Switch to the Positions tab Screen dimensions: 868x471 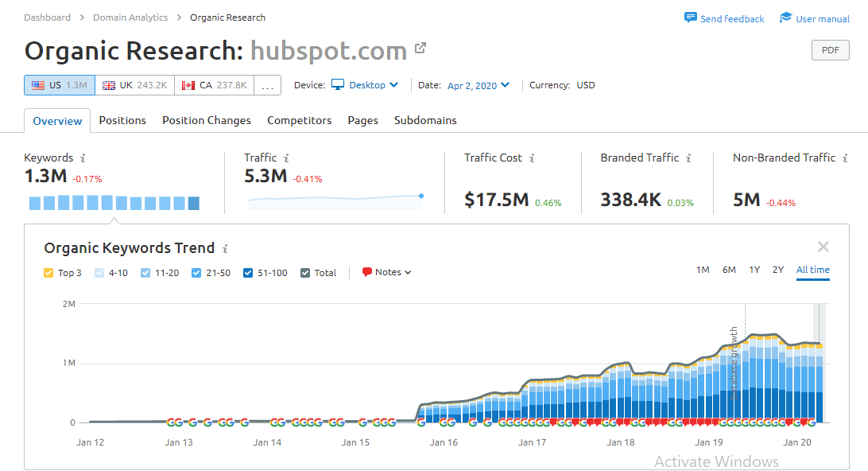point(122,120)
